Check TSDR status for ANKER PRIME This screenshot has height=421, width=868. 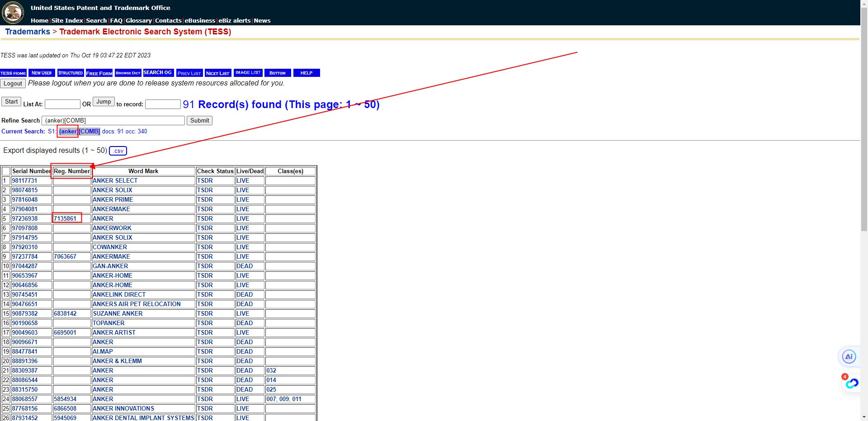click(x=205, y=200)
